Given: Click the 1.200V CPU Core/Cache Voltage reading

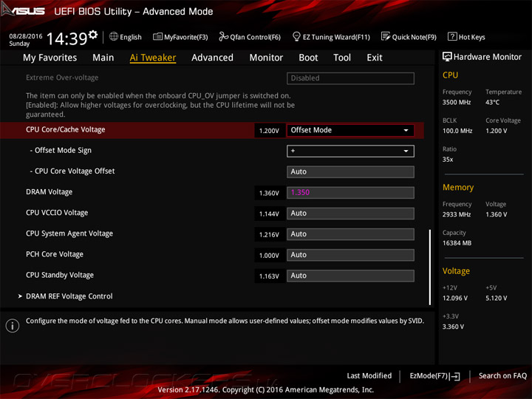Looking at the screenshot, I should [x=269, y=131].
